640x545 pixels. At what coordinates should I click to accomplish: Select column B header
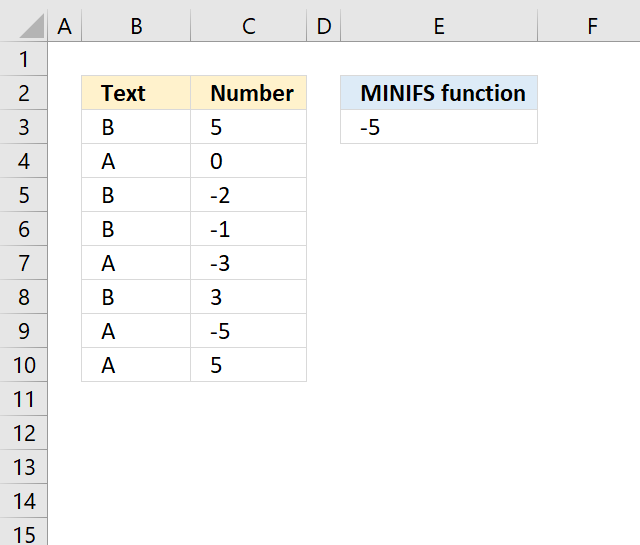tap(136, 26)
